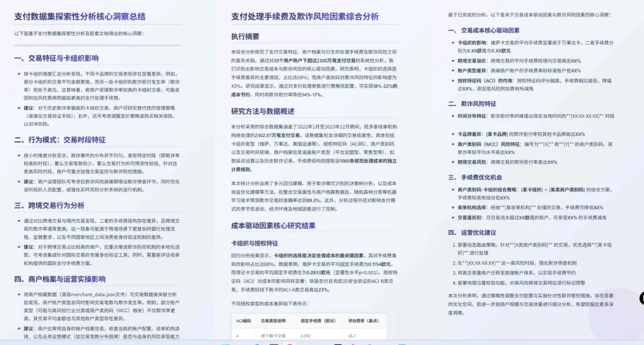Click the table header 交易类型说明
This screenshot has height=345, width=644.
[x=273, y=321]
